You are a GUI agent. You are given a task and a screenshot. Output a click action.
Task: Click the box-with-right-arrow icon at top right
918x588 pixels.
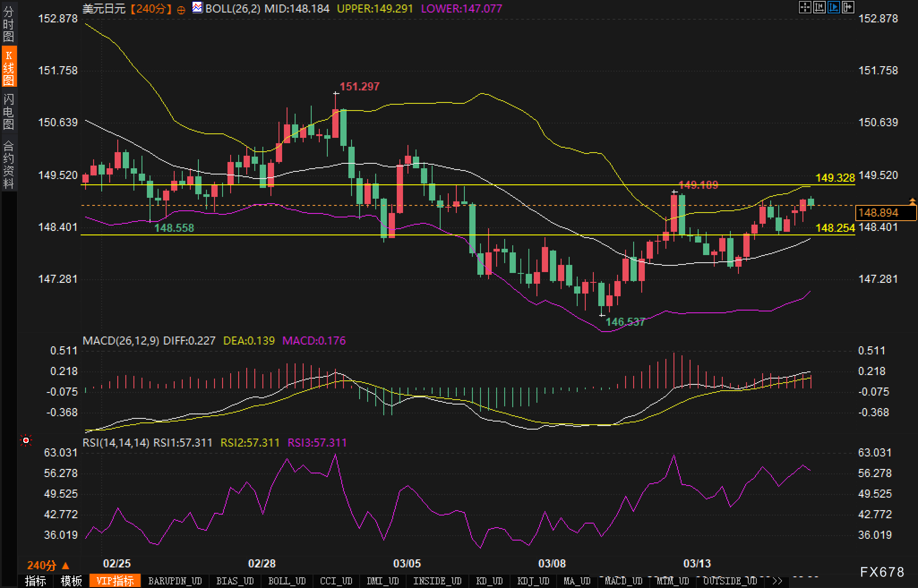click(848, 8)
